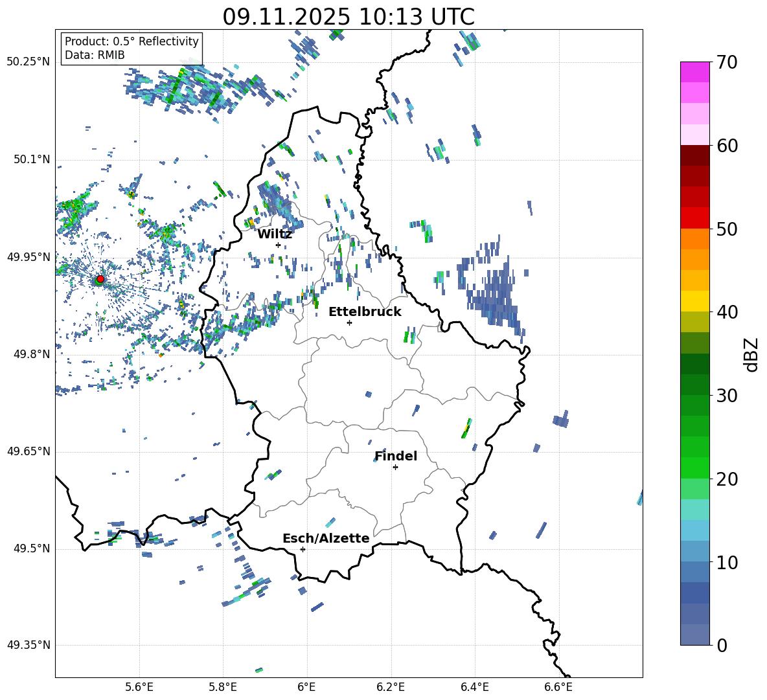Click the Ettelbruck station cross marker
The height and width of the screenshot is (700, 767).
349,322
